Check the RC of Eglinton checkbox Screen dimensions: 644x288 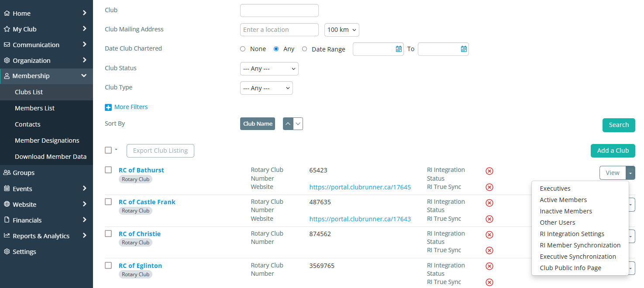pyautogui.click(x=108, y=265)
